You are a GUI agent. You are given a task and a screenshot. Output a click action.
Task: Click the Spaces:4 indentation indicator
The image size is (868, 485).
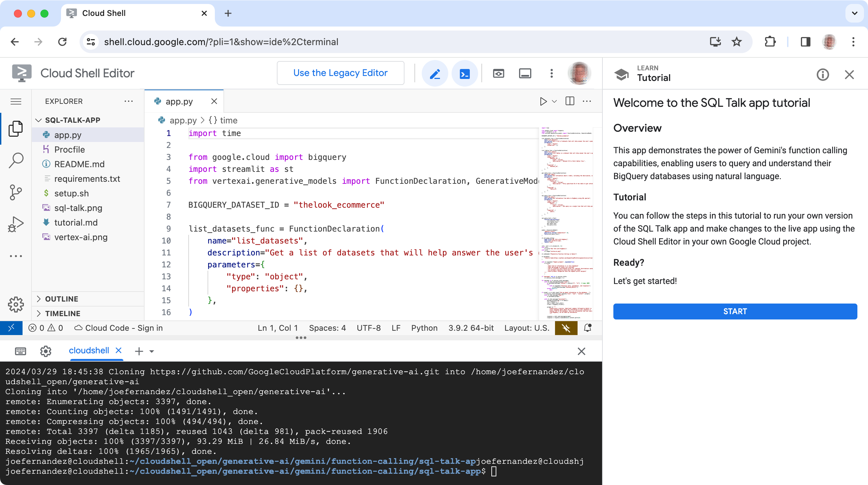pyautogui.click(x=327, y=328)
